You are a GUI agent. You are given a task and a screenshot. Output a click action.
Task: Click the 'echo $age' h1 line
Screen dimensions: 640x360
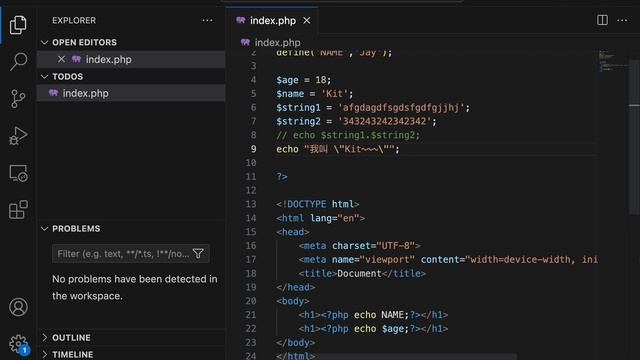pos(373,329)
